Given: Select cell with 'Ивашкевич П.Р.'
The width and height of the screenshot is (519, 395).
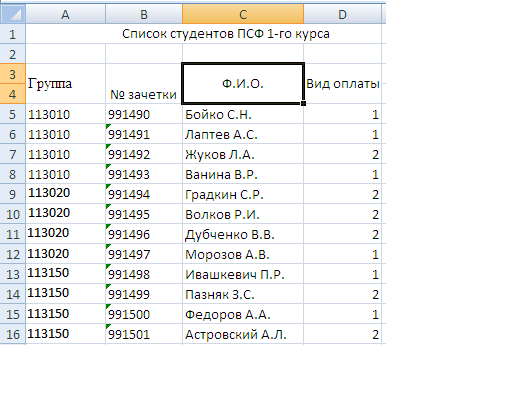Looking at the screenshot, I should [x=243, y=274].
